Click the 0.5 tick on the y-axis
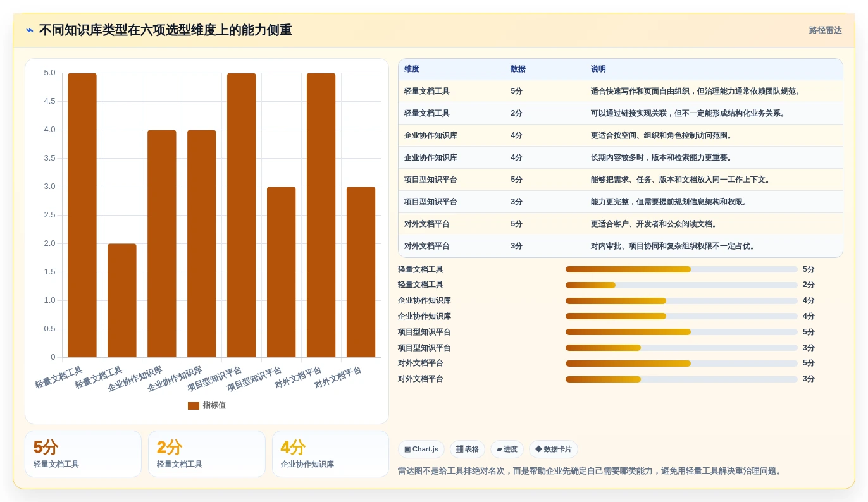868x502 pixels. [49, 329]
